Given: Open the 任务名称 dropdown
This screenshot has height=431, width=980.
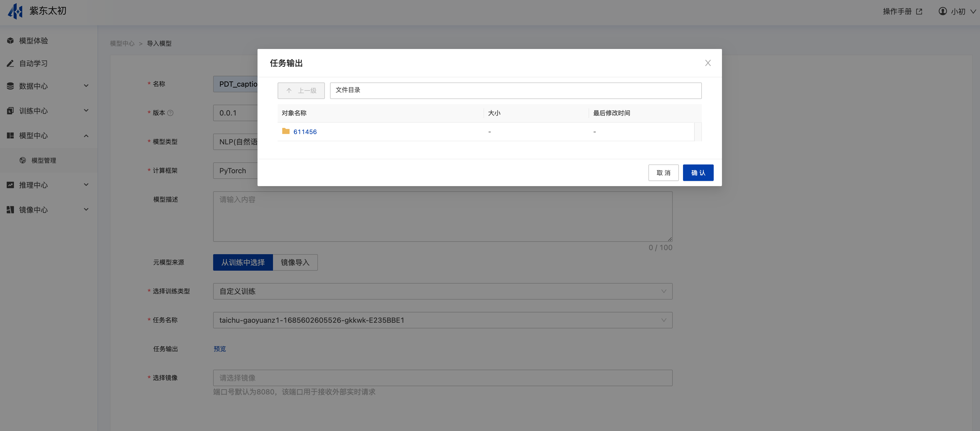Looking at the screenshot, I should [x=443, y=320].
